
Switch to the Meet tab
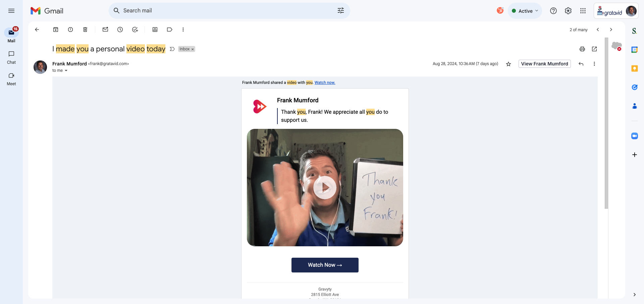pyautogui.click(x=11, y=79)
